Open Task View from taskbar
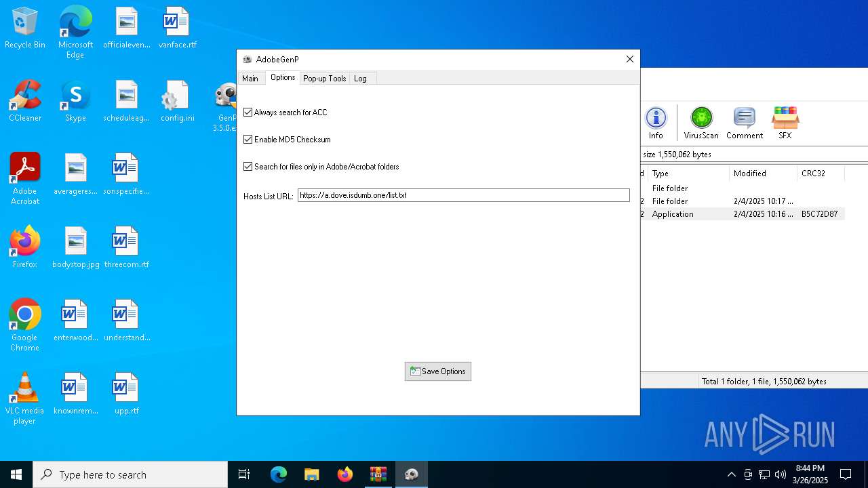The width and height of the screenshot is (868, 488). pyautogui.click(x=244, y=474)
